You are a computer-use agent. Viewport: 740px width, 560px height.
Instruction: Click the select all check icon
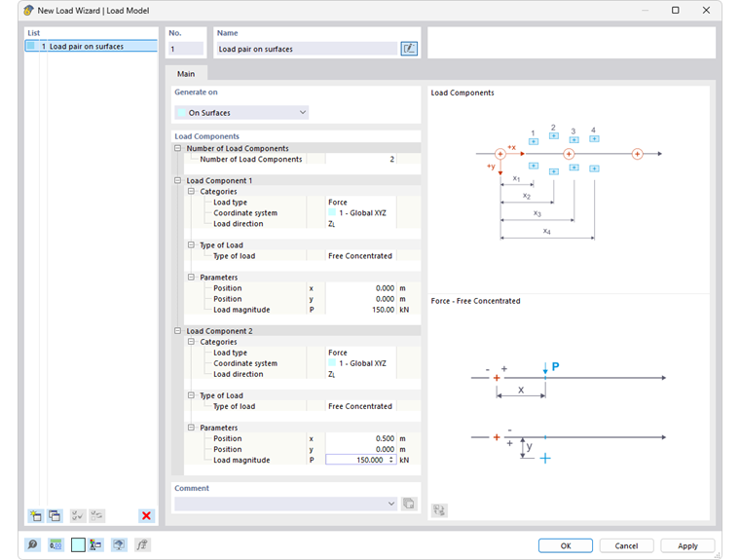pos(77,515)
